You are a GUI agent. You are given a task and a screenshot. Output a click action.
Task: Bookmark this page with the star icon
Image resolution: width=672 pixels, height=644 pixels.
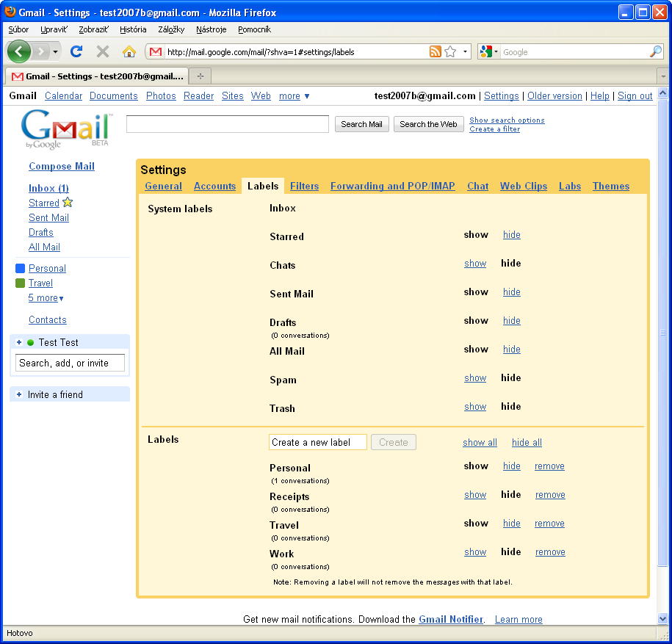[x=450, y=52]
